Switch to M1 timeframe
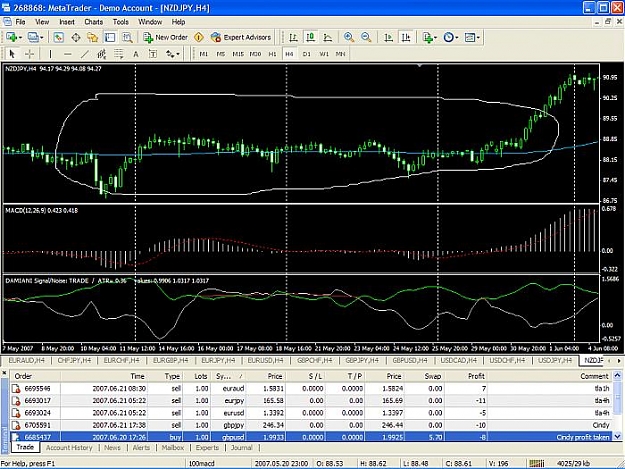 point(204,54)
